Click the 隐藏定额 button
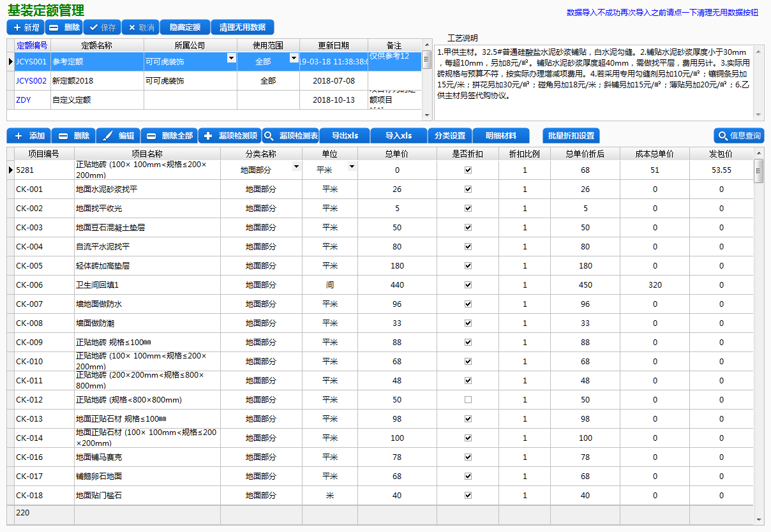The width and height of the screenshot is (771, 532). pos(184,27)
